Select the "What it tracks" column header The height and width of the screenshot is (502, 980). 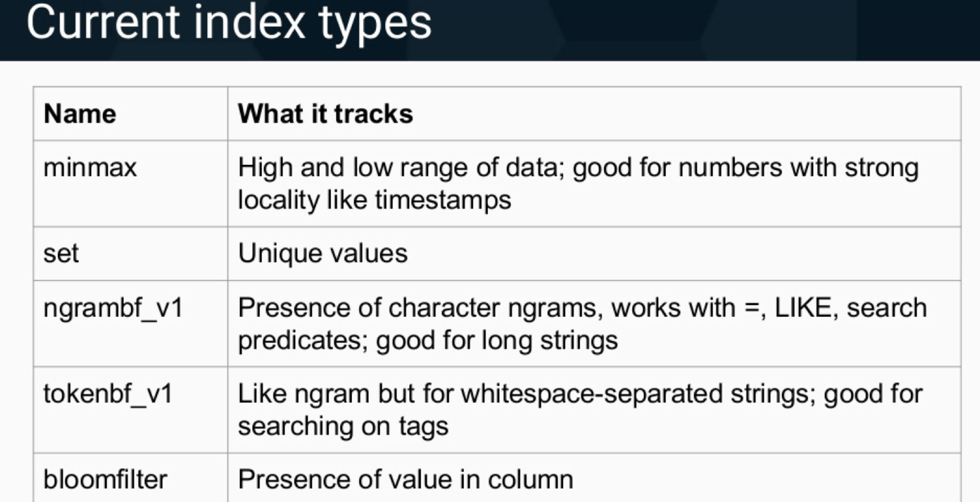coord(325,114)
